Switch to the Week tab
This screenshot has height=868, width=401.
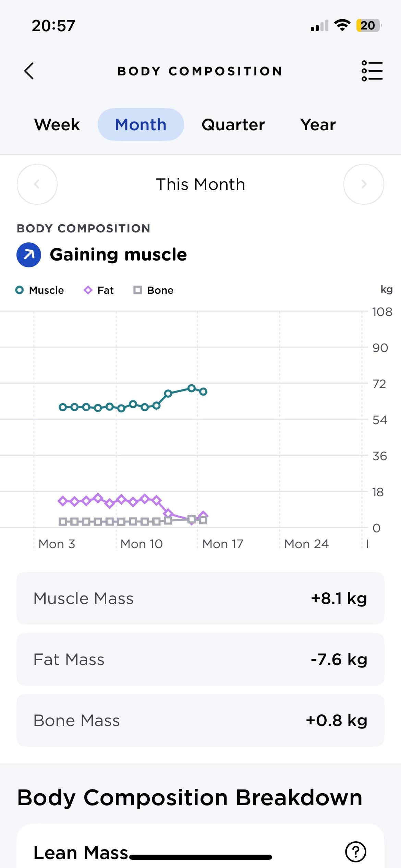pyautogui.click(x=57, y=124)
